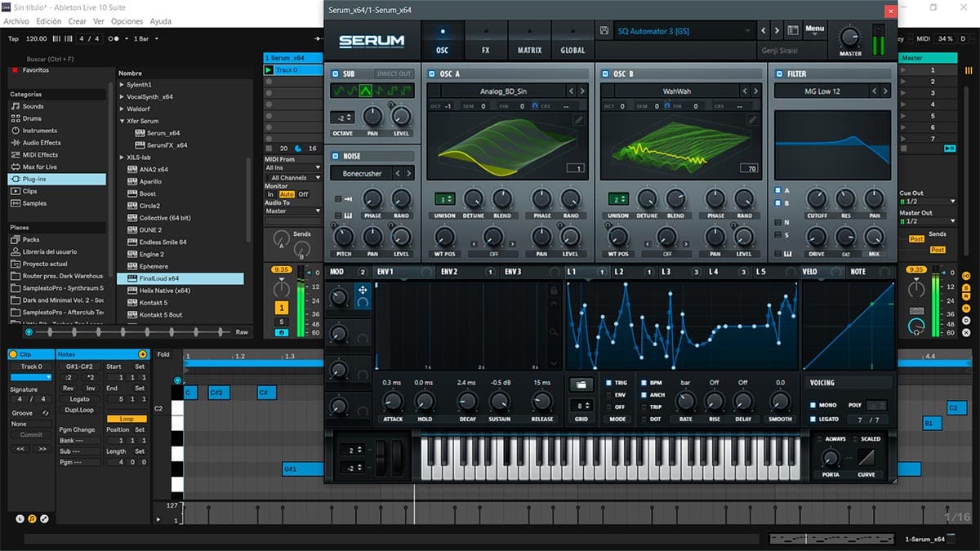Viewport: 980px width, 551px height.
Task: Expand the Waldorf folder in browser
Action: coord(122,109)
